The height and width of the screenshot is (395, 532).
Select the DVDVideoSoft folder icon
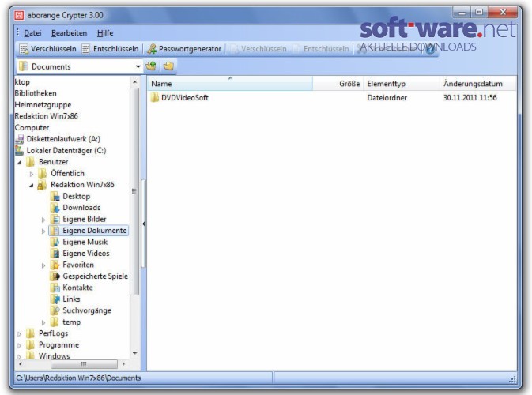[x=155, y=97]
